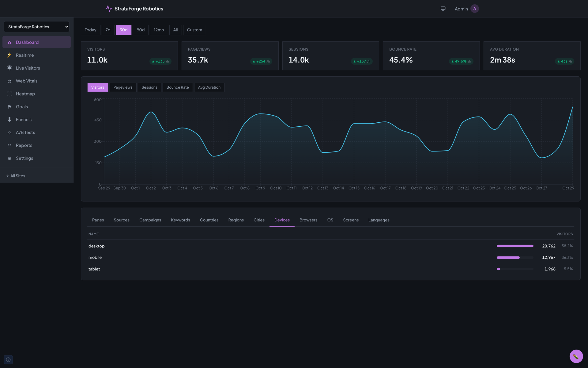Image resolution: width=588 pixels, height=368 pixels.
Task: Click the Live Visitors circle icon
Action: [9, 68]
